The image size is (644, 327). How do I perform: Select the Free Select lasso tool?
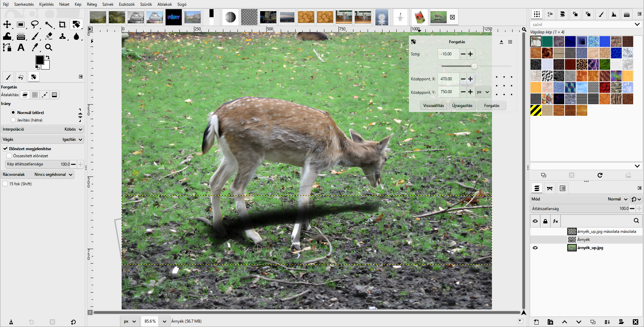pyautogui.click(x=35, y=24)
